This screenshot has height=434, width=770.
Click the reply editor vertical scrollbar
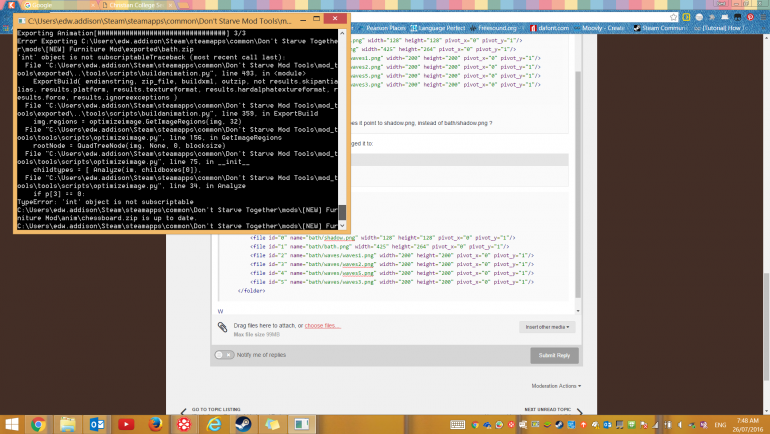point(578,185)
